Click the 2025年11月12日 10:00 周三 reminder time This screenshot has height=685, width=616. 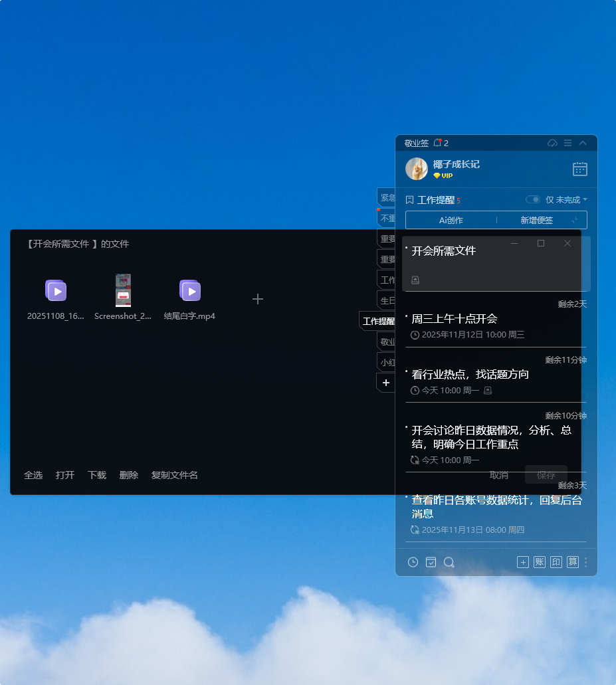pyautogui.click(x=473, y=335)
